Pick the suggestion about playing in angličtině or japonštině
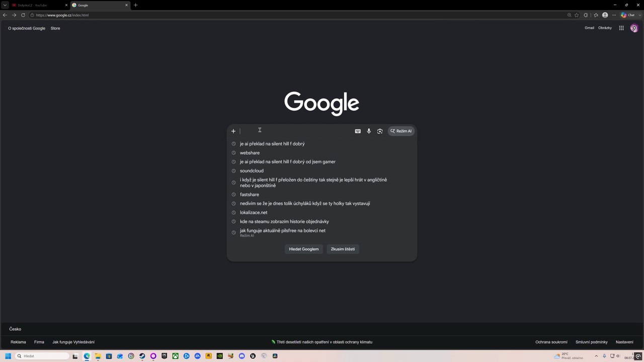 coord(322,183)
